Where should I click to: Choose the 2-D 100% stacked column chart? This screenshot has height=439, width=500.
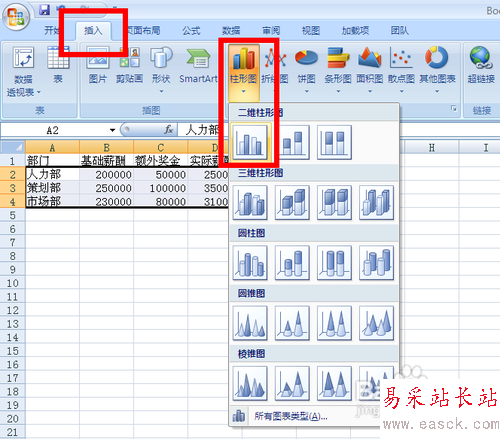334,142
